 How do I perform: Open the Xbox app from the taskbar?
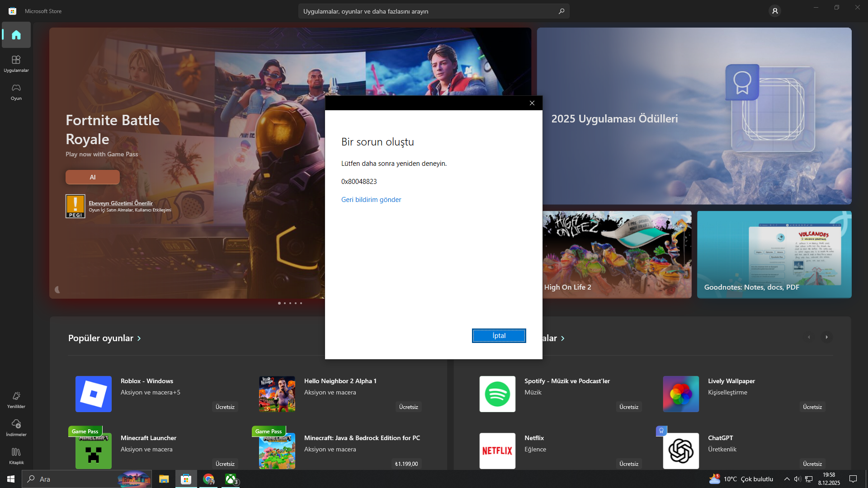click(x=231, y=479)
